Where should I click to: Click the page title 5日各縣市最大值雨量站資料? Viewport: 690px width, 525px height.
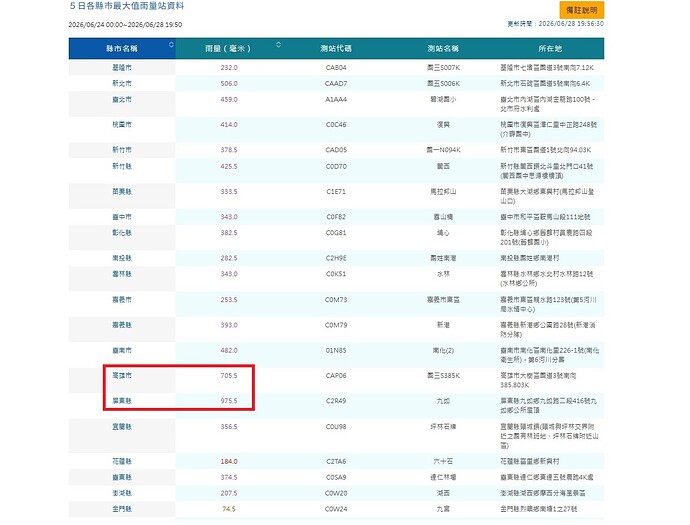pyautogui.click(x=127, y=6)
